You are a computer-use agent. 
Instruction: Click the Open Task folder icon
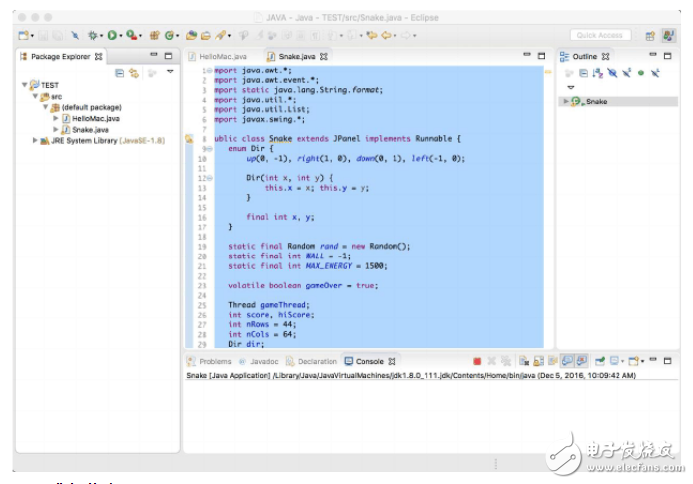point(206,35)
